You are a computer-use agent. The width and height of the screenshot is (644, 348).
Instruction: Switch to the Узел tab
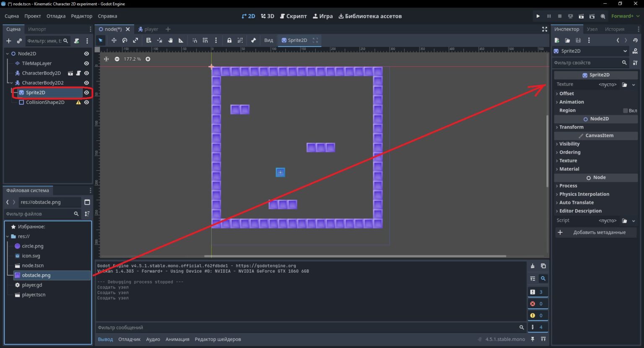(x=592, y=29)
